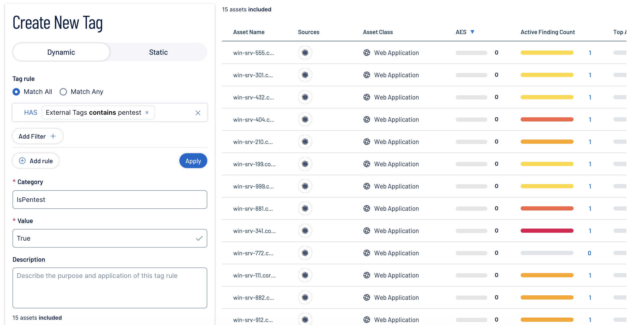Click globe icon in win-srv-341 row
644x325 pixels.
click(x=367, y=231)
